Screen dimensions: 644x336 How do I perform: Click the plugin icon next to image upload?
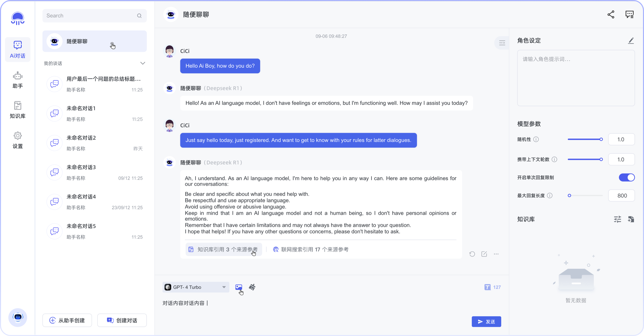click(252, 287)
